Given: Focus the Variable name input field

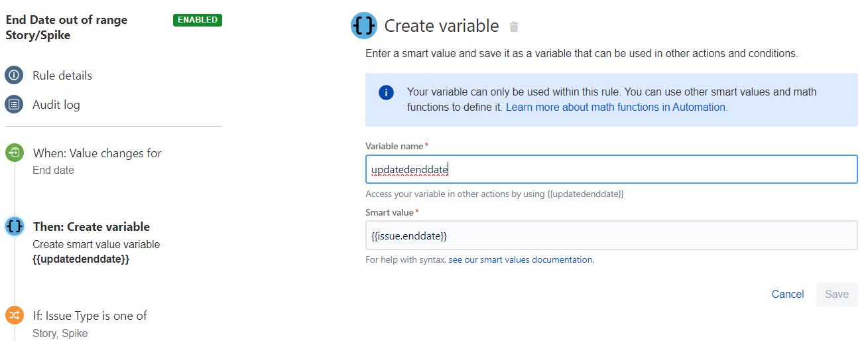Looking at the screenshot, I should (x=611, y=169).
